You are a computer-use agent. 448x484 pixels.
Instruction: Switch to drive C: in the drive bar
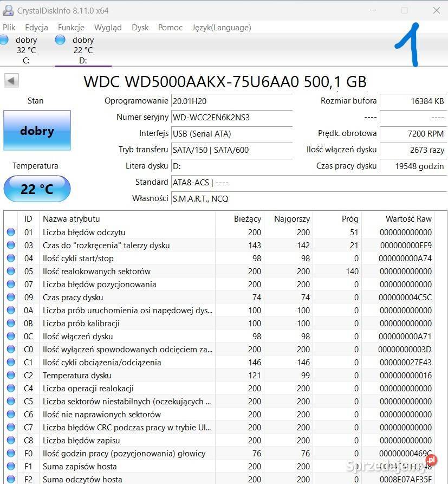24,49
